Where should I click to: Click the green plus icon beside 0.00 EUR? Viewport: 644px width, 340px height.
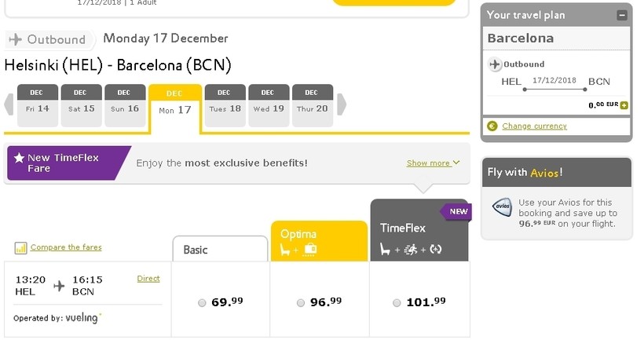click(x=624, y=104)
